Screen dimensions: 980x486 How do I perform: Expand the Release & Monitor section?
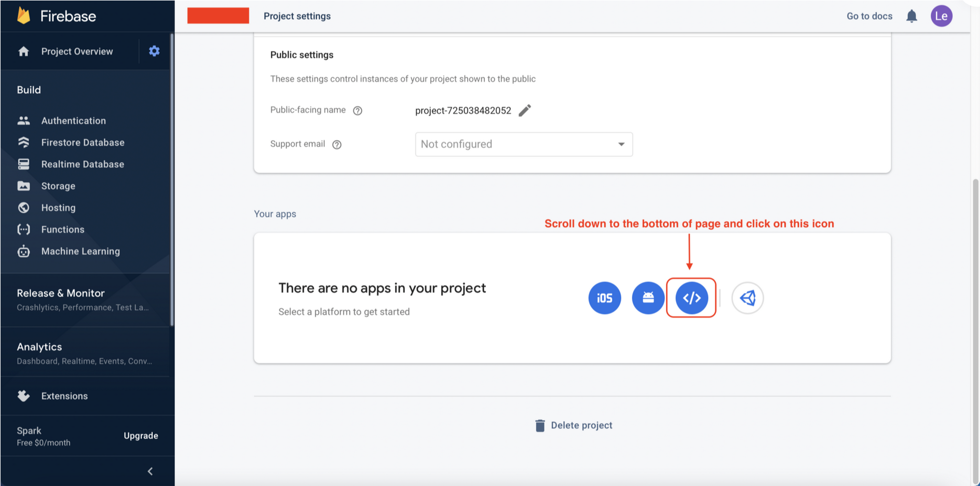point(85,300)
